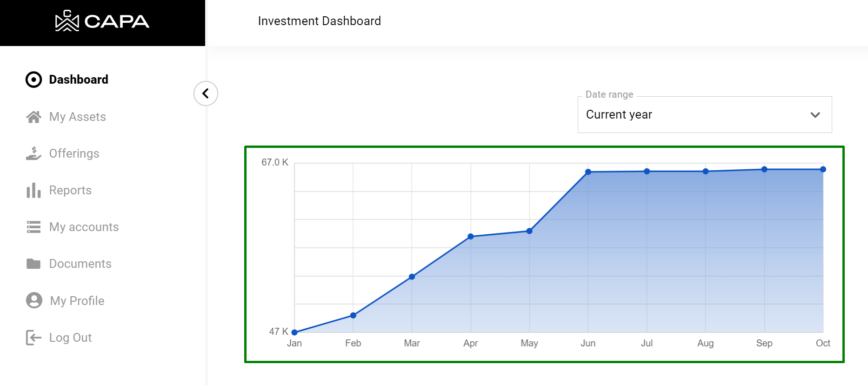The width and height of the screenshot is (868, 385).
Task: Open the Documents section
Action: pyautogui.click(x=80, y=264)
